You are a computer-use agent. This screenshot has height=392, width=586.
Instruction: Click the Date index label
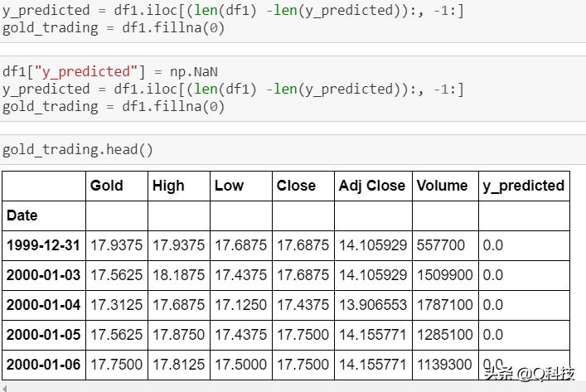pos(22,215)
